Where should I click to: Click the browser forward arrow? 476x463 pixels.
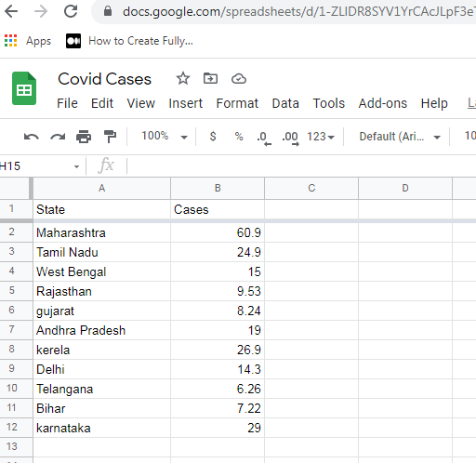[41, 12]
